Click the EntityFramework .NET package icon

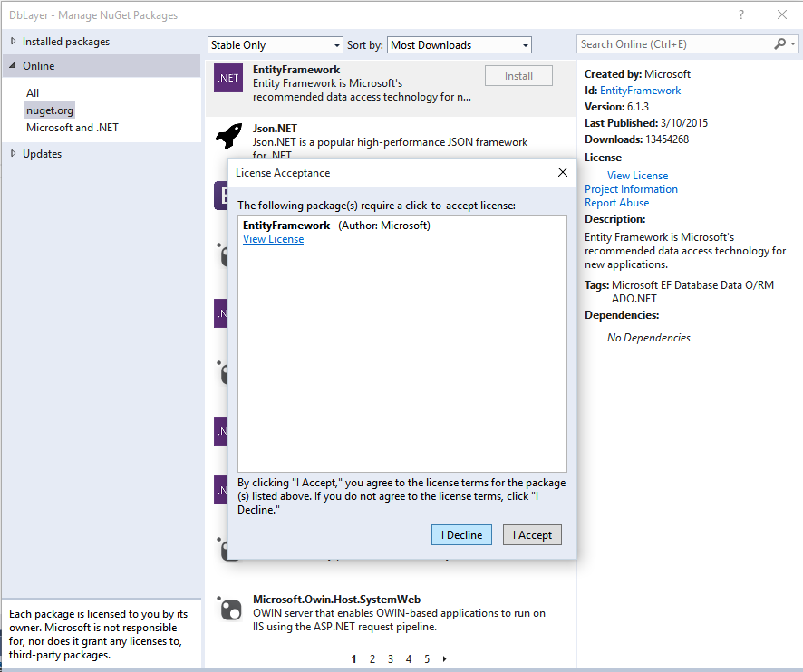pos(227,78)
